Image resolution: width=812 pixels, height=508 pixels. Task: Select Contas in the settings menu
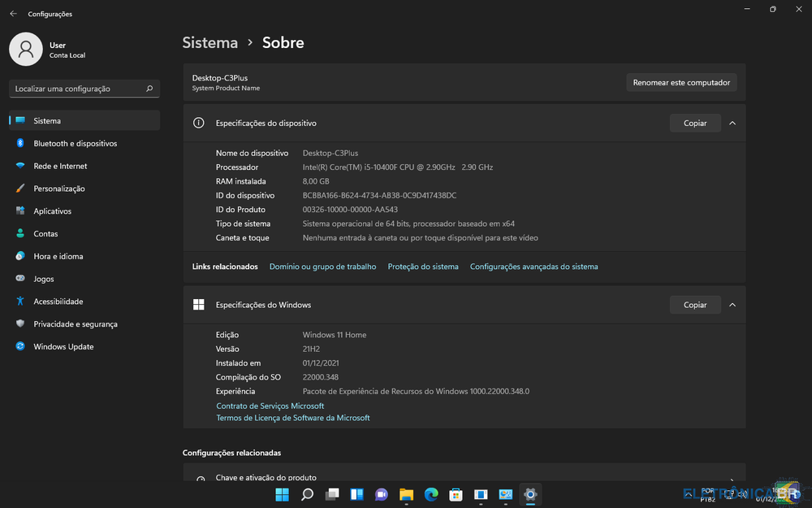pos(45,234)
